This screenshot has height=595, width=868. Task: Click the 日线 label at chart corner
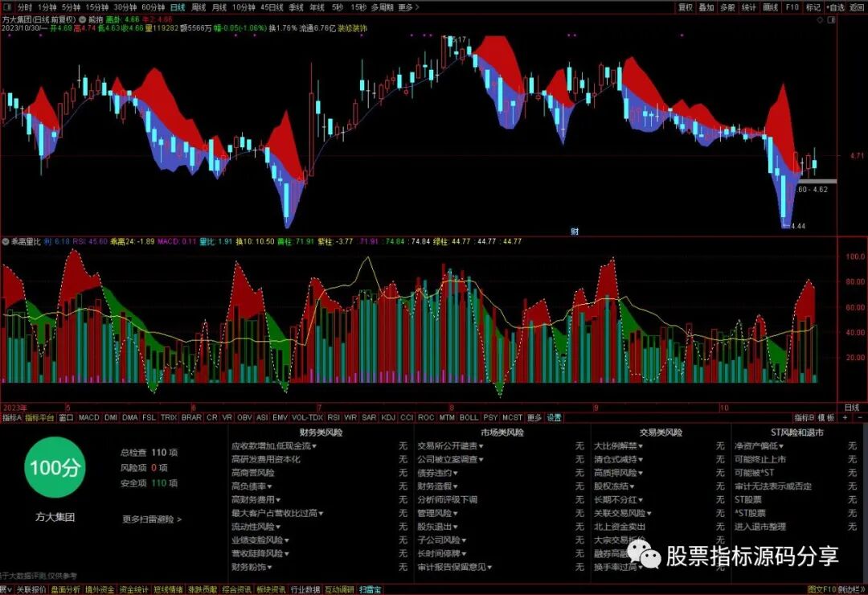click(x=852, y=407)
